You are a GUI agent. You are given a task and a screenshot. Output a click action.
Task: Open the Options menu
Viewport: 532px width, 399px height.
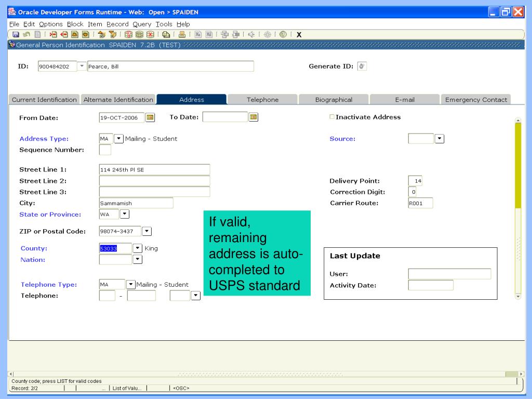click(50, 24)
